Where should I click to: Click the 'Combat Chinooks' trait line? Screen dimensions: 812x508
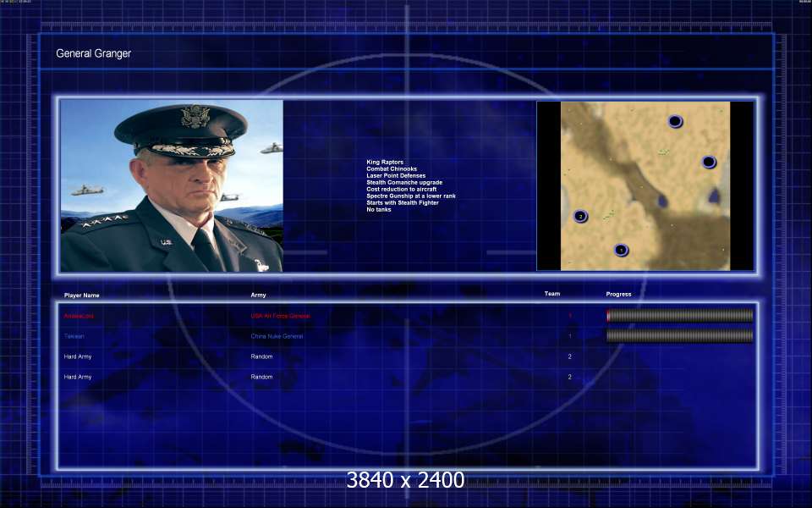[x=392, y=169]
